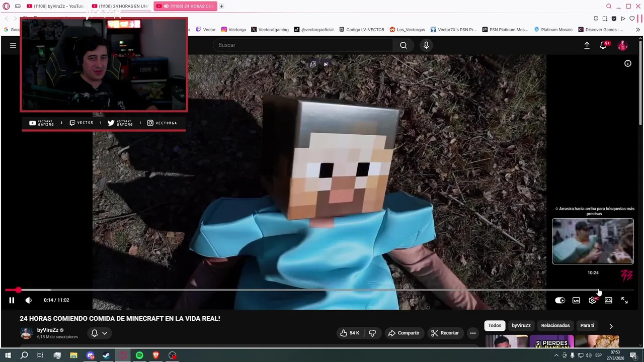Open a new browser tab
The width and height of the screenshot is (644, 362).
(x=221, y=6)
